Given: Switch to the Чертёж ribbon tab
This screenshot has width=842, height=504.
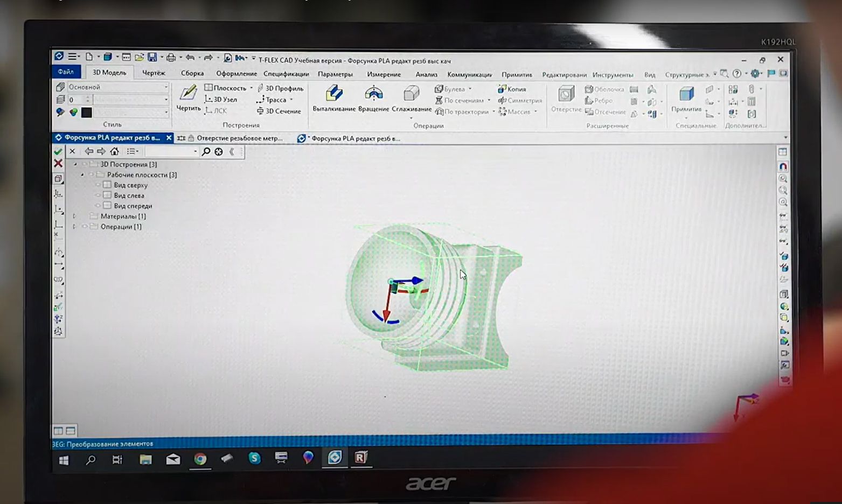Looking at the screenshot, I should click(x=154, y=73).
